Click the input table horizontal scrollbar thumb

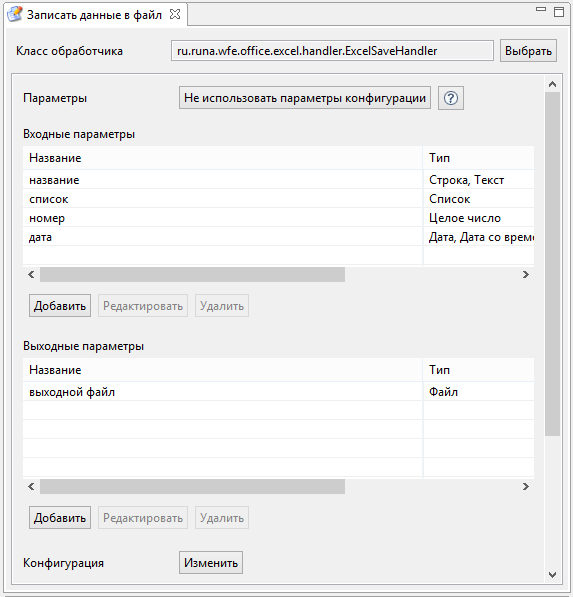pyautogui.click(x=192, y=275)
